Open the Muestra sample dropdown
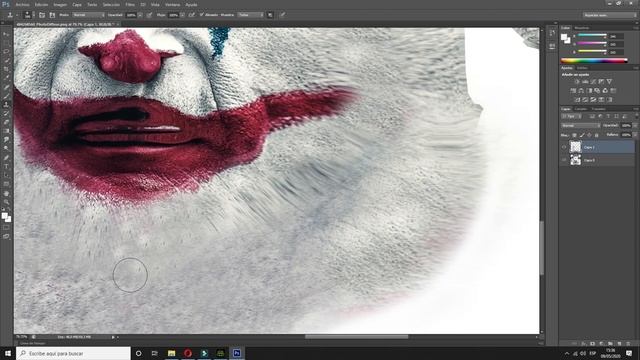 (251, 15)
